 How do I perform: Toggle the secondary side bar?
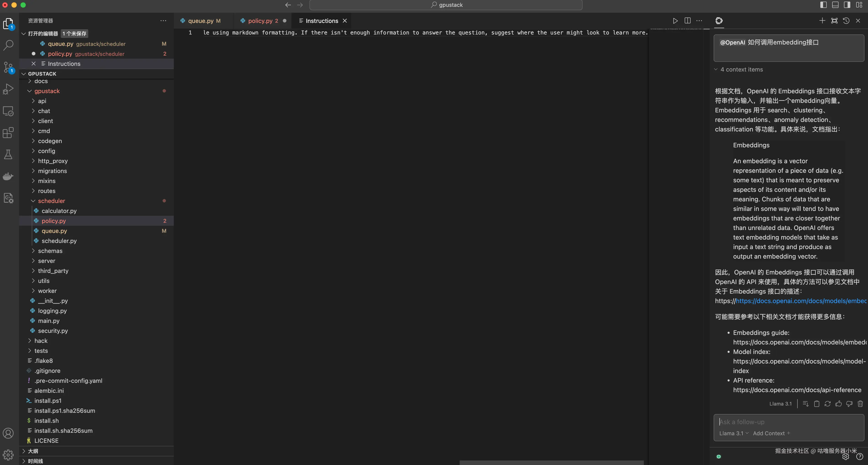click(x=847, y=5)
